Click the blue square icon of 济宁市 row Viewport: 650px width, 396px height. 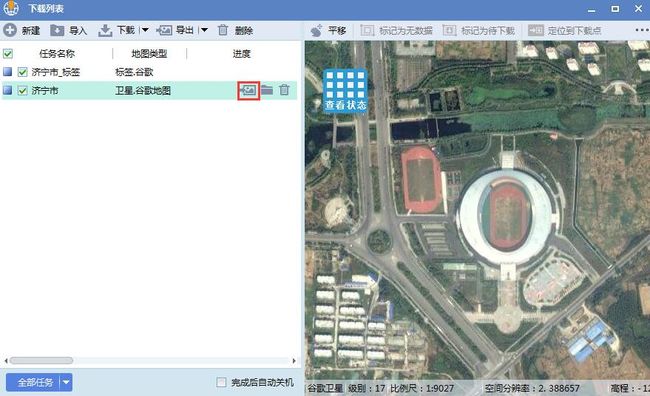(x=7, y=90)
